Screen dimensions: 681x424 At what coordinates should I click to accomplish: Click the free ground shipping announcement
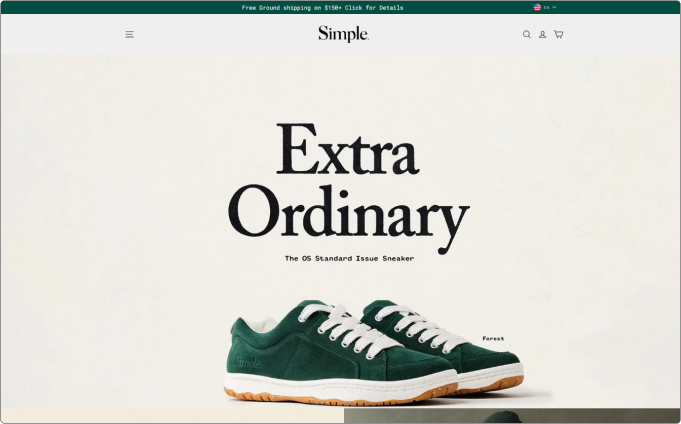[322, 7]
